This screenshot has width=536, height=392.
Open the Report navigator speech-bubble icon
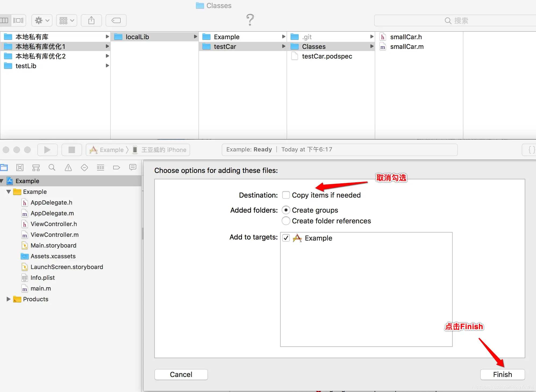pyautogui.click(x=133, y=168)
